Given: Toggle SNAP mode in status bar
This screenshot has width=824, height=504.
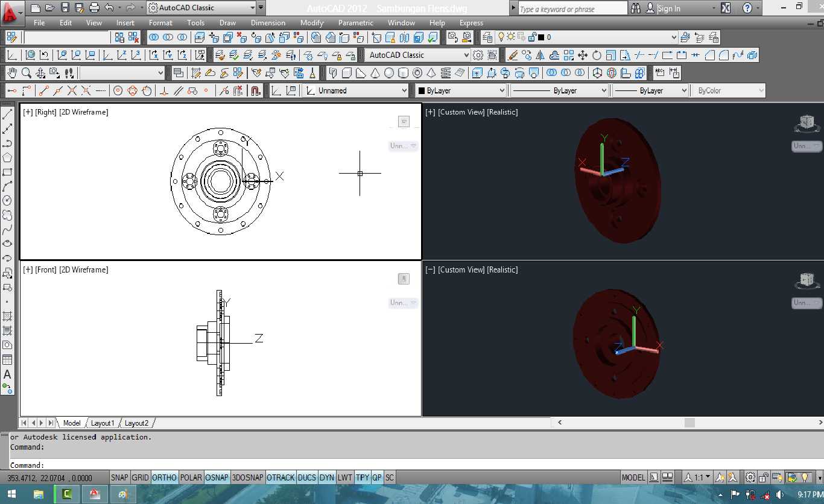Looking at the screenshot, I should [119, 477].
